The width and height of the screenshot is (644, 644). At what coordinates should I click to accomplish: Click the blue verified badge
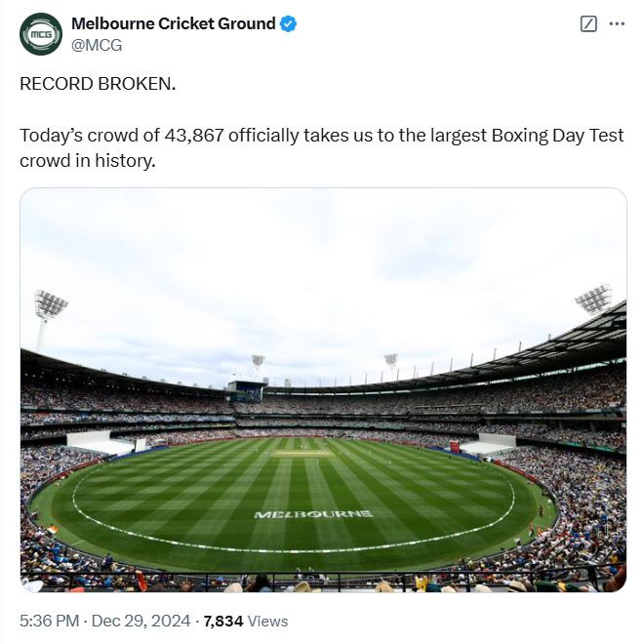pyautogui.click(x=289, y=24)
